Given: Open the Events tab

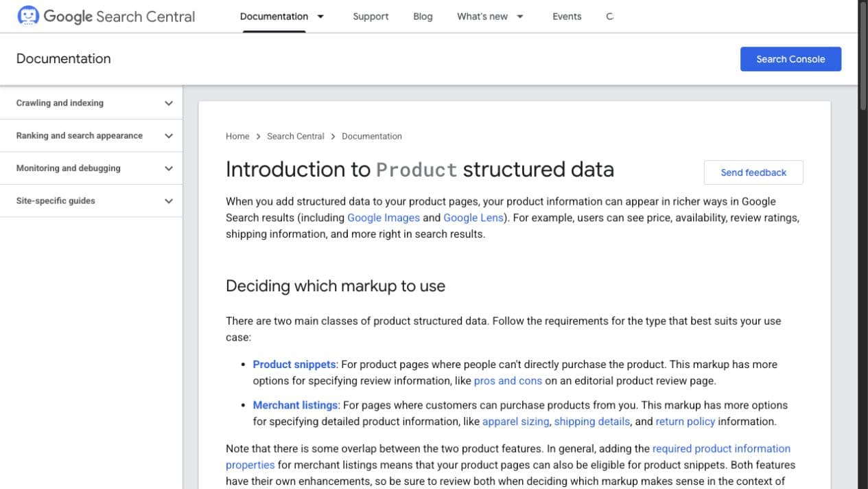Looking at the screenshot, I should click(567, 16).
